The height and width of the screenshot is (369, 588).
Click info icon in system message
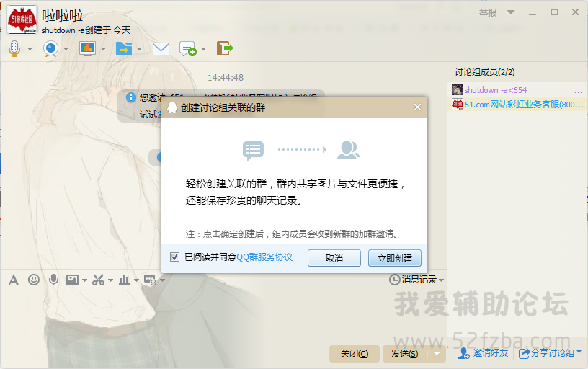[x=131, y=97]
